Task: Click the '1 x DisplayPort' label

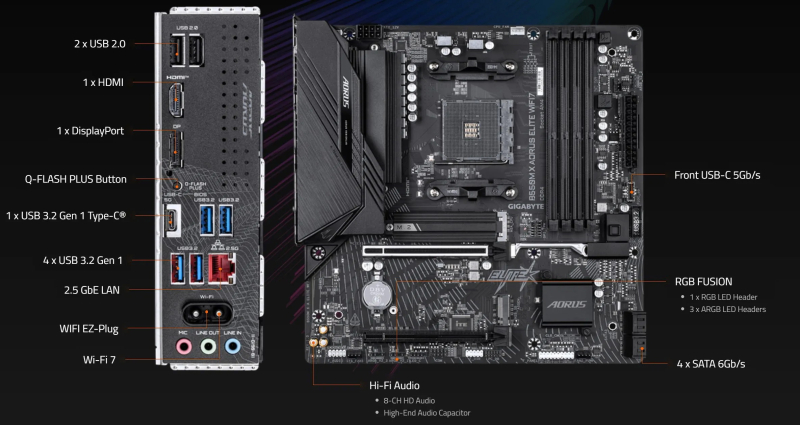Action: 90,131
